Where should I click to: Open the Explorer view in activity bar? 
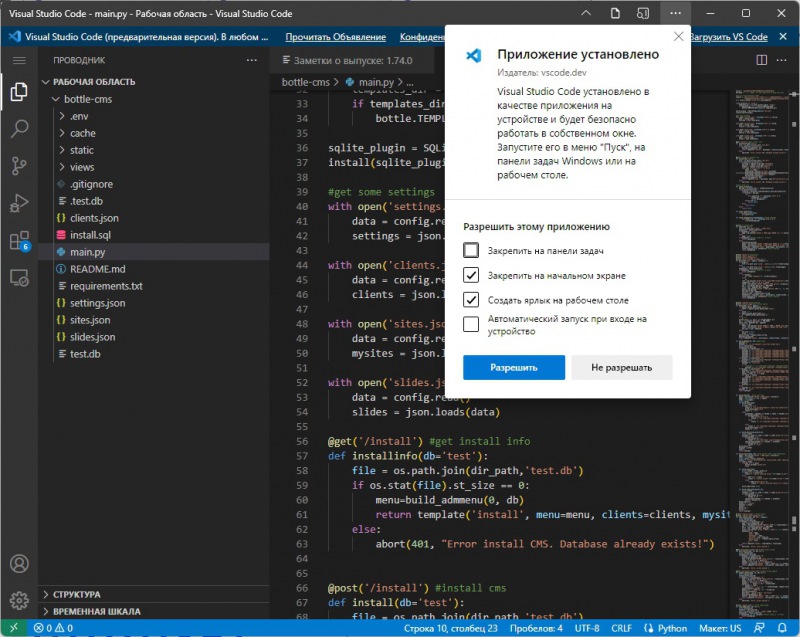coord(19,92)
